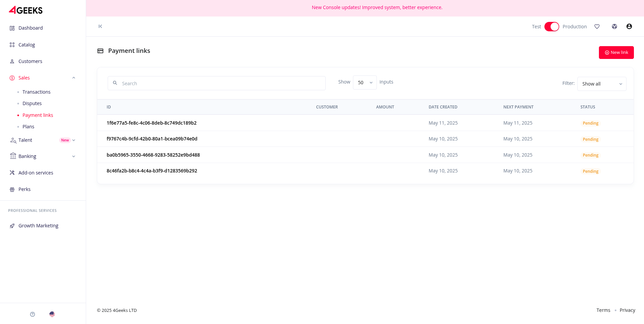Screen dimensions: 644x324
Task: Go to the Transactions menu item
Action: pyautogui.click(x=36, y=92)
